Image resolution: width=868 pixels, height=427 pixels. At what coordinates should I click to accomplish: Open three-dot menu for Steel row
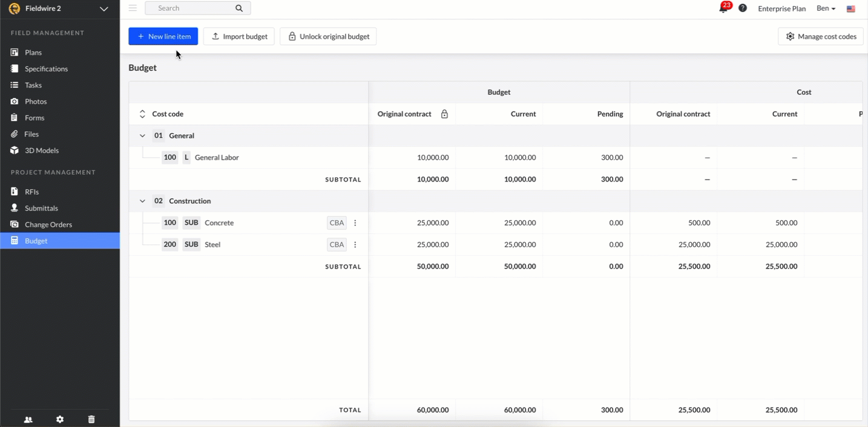(355, 244)
